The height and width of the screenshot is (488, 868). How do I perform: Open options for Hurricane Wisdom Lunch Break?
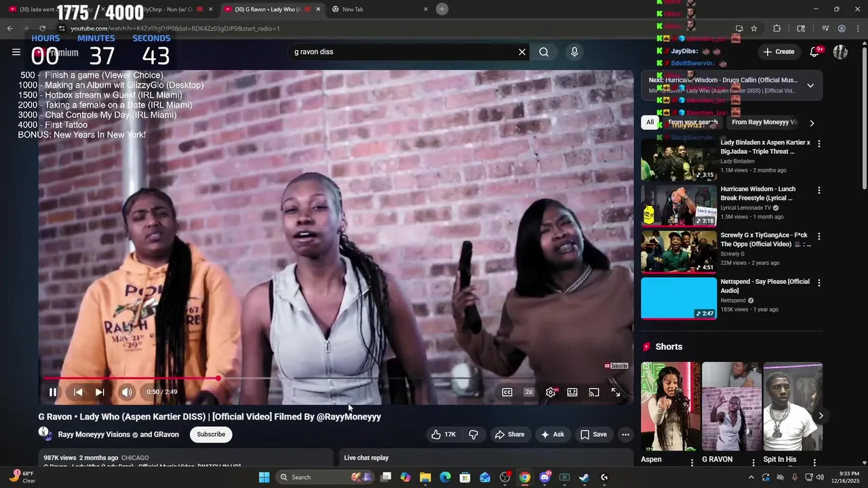click(818, 190)
